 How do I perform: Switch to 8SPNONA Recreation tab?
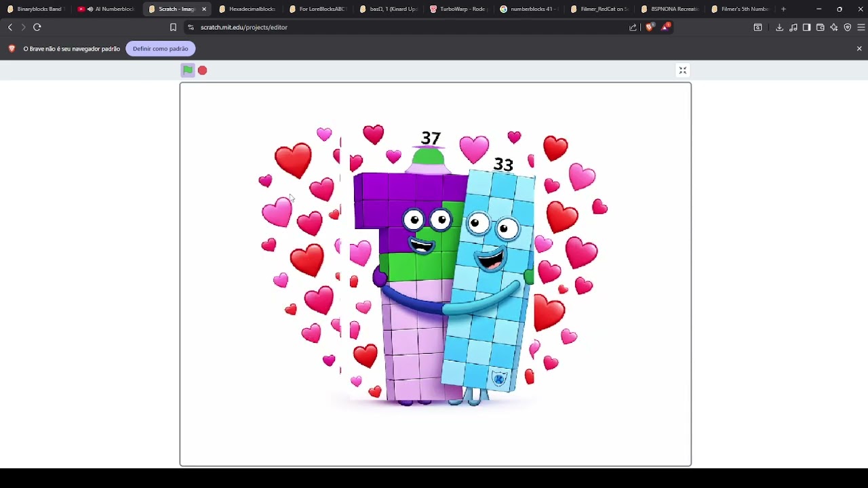pyautogui.click(x=671, y=9)
